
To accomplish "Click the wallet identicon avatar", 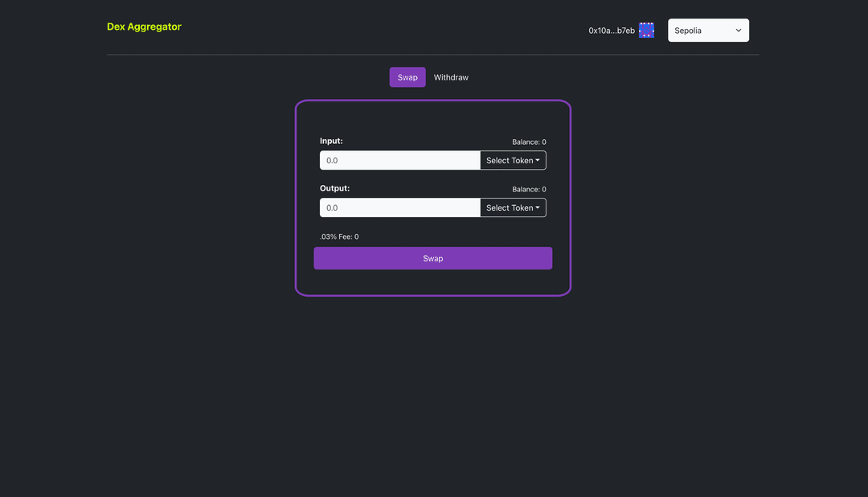I will (x=646, y=31).
